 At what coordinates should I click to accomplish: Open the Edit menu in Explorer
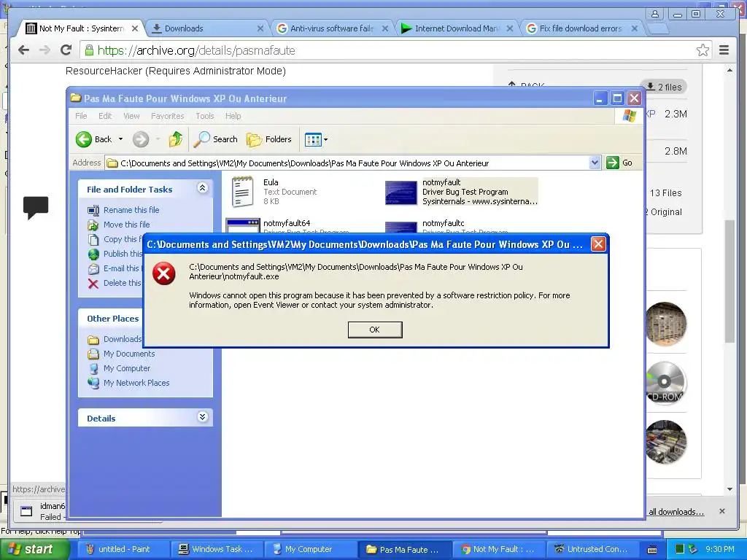pyautogui.click(x=105, y=116)
